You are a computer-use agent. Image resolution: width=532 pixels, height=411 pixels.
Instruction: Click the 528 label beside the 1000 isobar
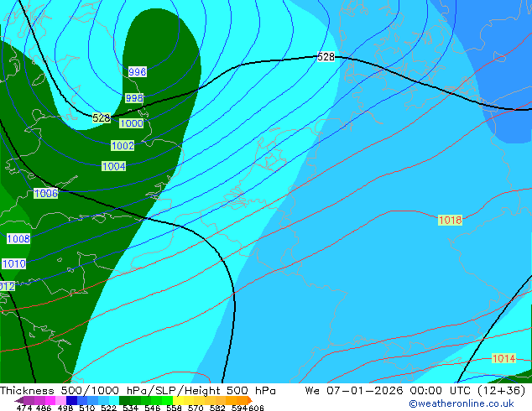(x=102, y=118)
